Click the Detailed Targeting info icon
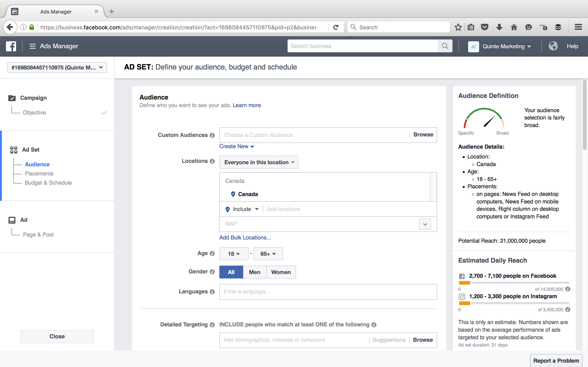The width and height of the screenshot is (588, 367). point(212,325)
